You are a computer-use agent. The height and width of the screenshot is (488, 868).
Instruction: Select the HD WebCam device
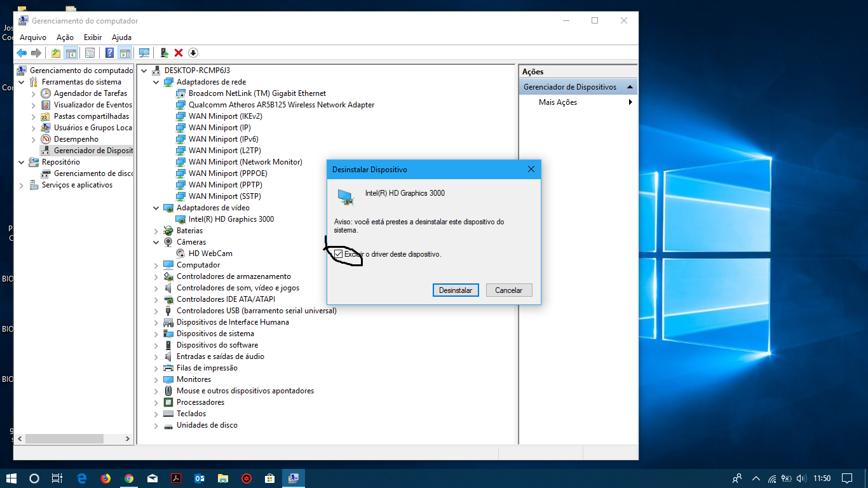point(210,254)
